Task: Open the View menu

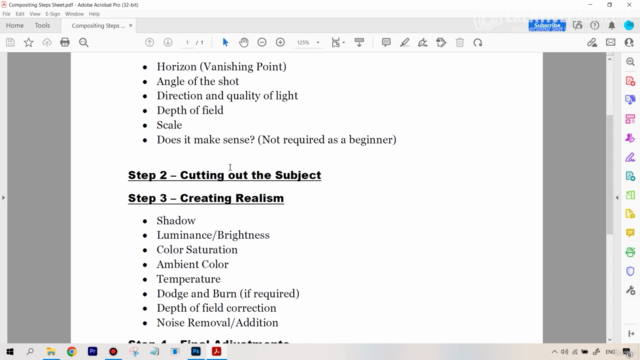Action: (x=35, y=14)
